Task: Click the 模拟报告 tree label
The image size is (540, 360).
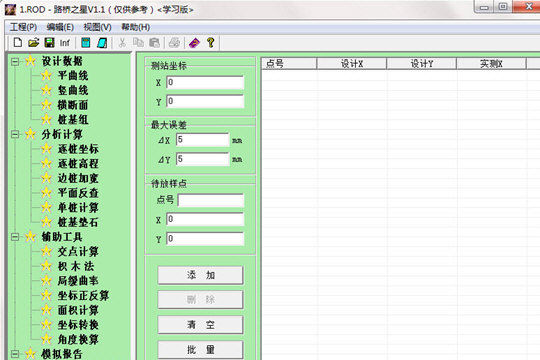Action: click(x=62, y=354)
